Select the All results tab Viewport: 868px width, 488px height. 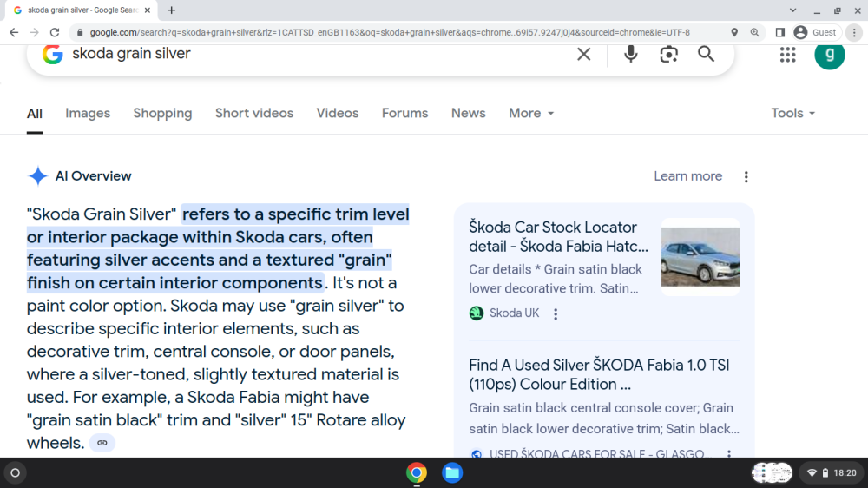coord(35,114)
